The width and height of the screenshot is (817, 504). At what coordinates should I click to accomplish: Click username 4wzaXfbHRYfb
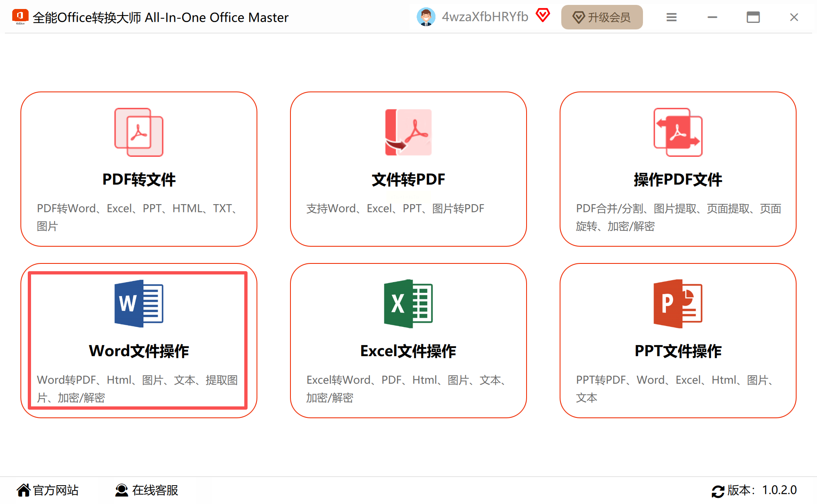(x=485, y=17)
